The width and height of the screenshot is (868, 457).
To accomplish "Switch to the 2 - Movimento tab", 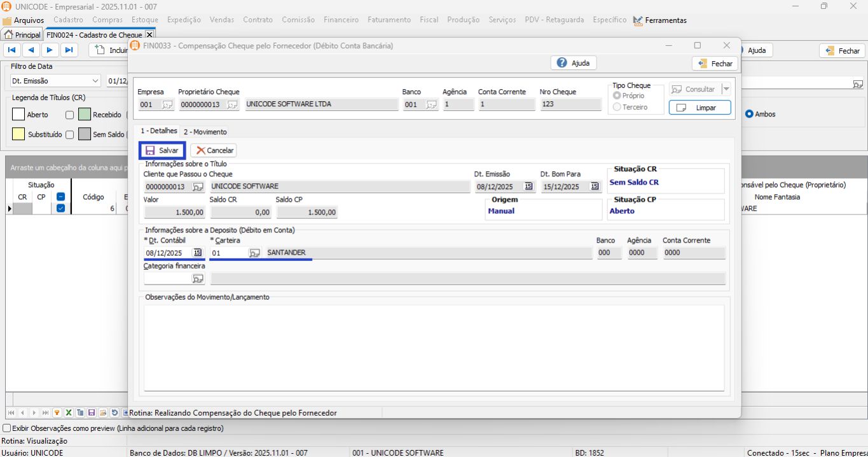I will click(x=205, y=132).
